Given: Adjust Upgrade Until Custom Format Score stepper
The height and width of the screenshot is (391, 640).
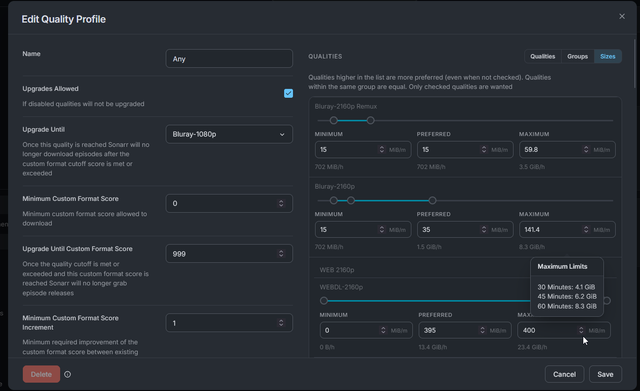Looking at the screenshot, I should tap(281, 254).
